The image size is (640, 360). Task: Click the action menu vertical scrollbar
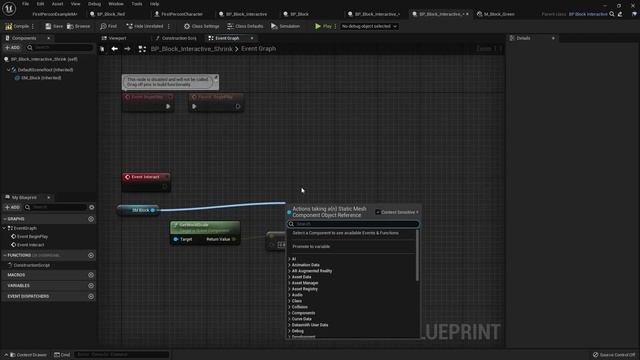pyautogui.click(x=417, y=256)
